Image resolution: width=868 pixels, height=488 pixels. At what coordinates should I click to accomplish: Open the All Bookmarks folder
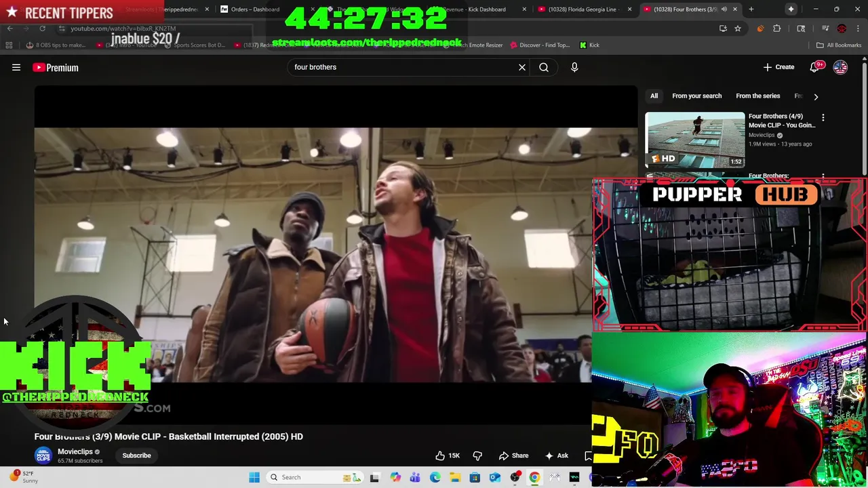coord(838,45)
